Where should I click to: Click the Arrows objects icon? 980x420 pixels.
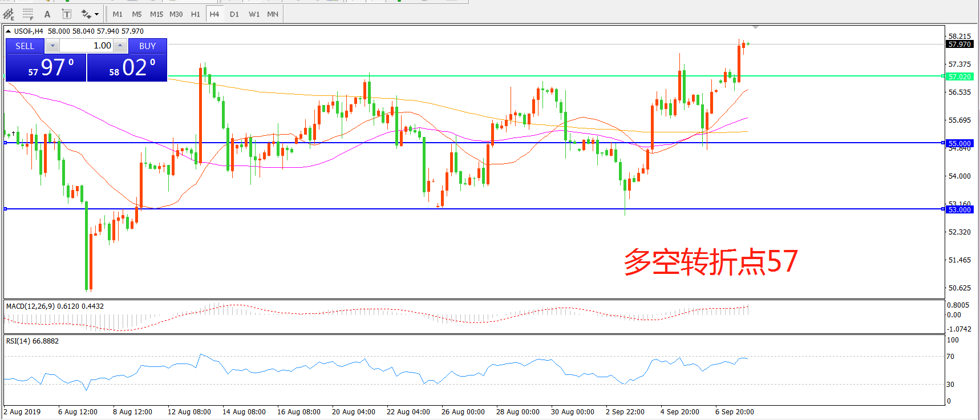click(86, 14)
